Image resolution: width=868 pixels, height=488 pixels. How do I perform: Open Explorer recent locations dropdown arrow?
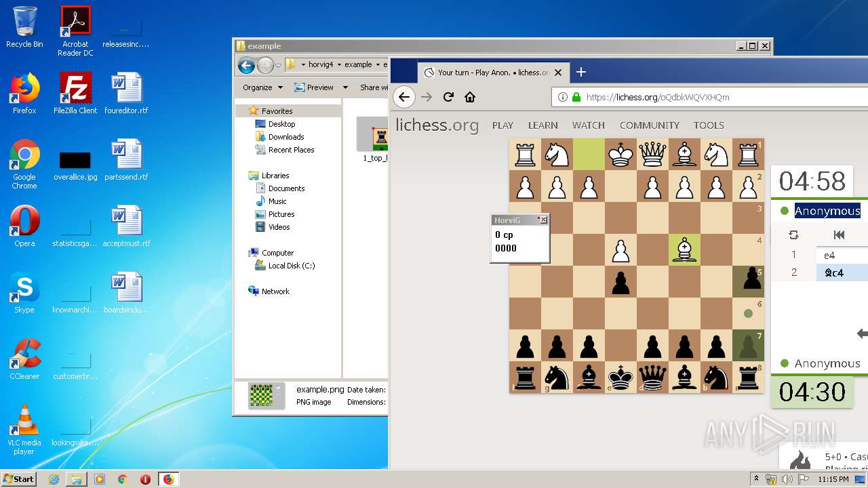click(278, 65)
